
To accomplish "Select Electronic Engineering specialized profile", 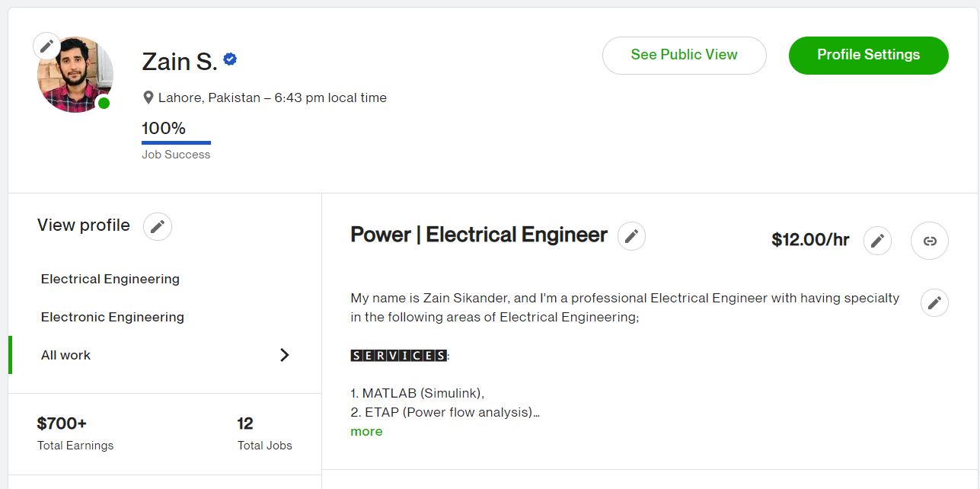I will click(113, 317).
